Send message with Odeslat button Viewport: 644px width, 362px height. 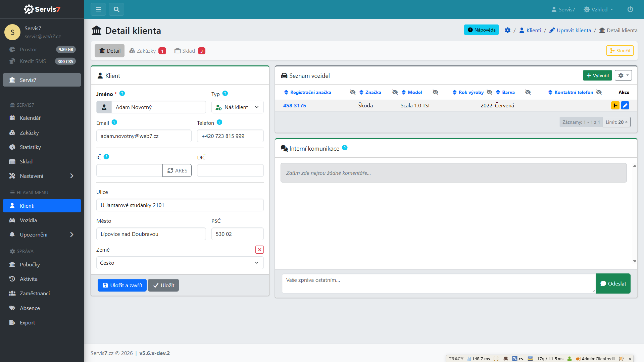(x=613, y=283)
